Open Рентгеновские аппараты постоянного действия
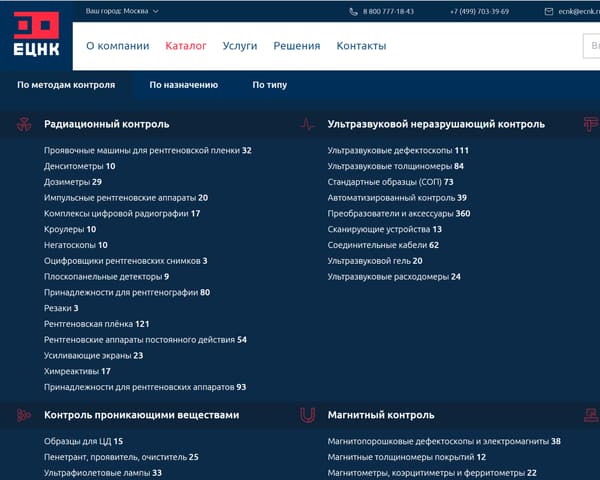600x480 pixels. pos(145,340)
